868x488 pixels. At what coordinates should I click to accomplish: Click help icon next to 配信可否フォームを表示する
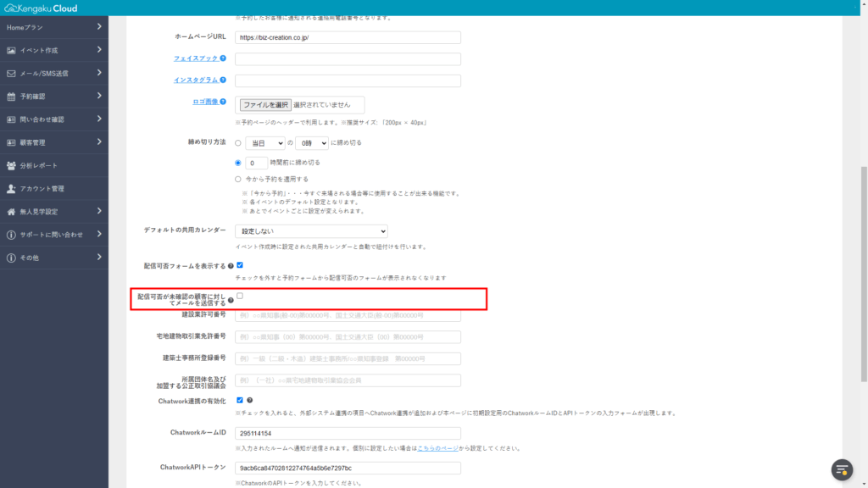[231, 266]
